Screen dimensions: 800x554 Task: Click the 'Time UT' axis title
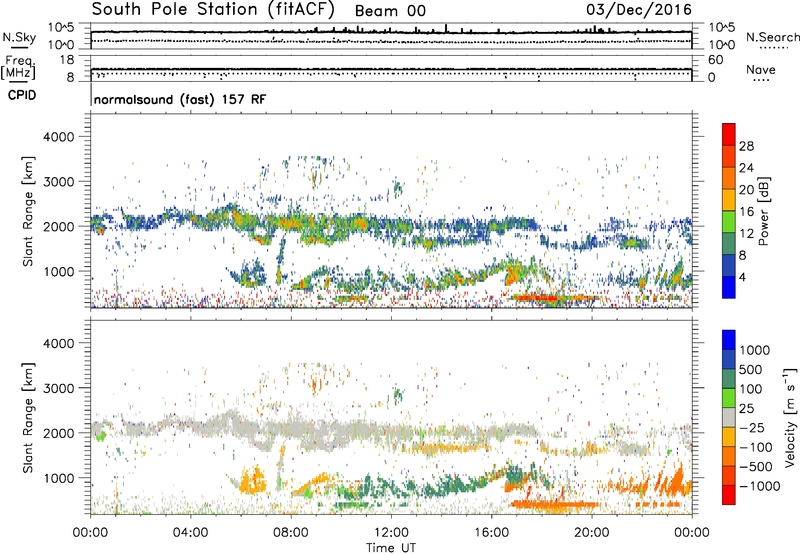(x=391, y=548)
